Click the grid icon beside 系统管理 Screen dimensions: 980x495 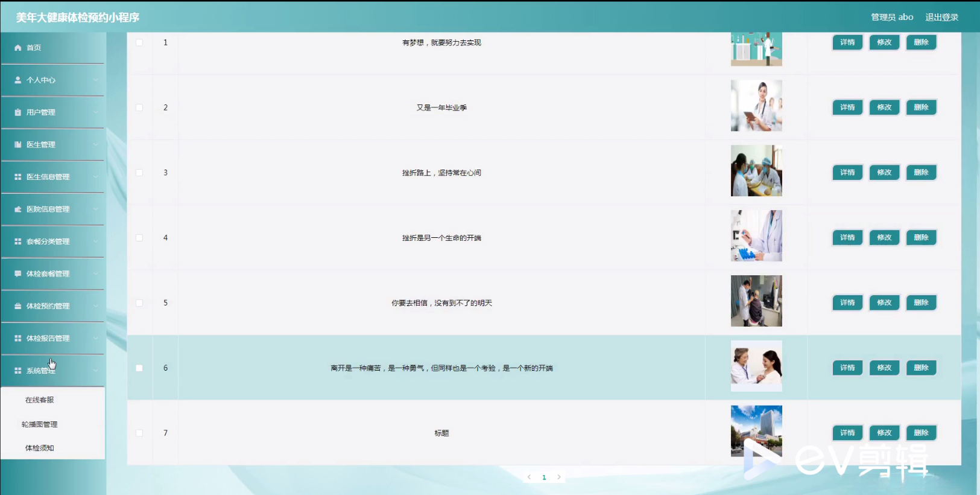click(18, 371)
